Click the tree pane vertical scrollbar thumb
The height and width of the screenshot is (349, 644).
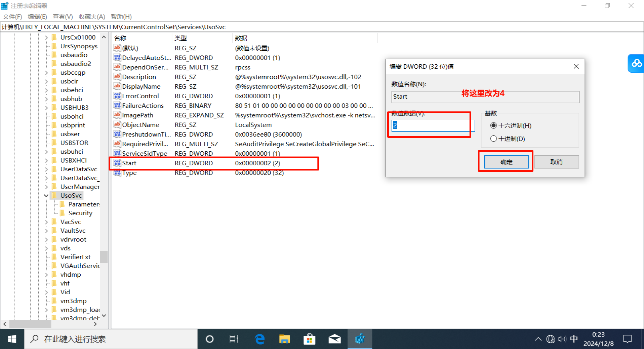[104, 256]
